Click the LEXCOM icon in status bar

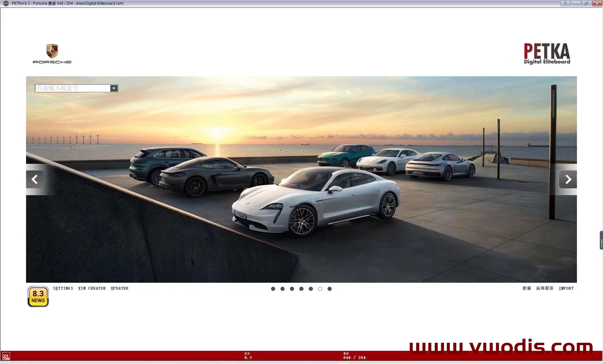pyautogui.click(x=6, y=356)
